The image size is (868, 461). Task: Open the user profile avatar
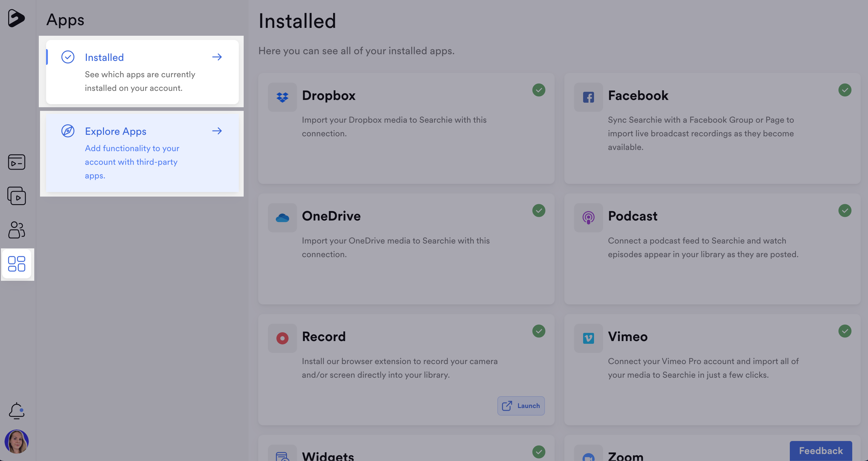(x=16, y=442)
